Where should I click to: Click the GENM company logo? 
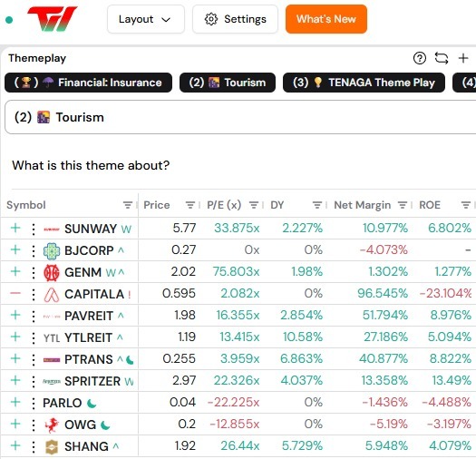coord(52,272)
